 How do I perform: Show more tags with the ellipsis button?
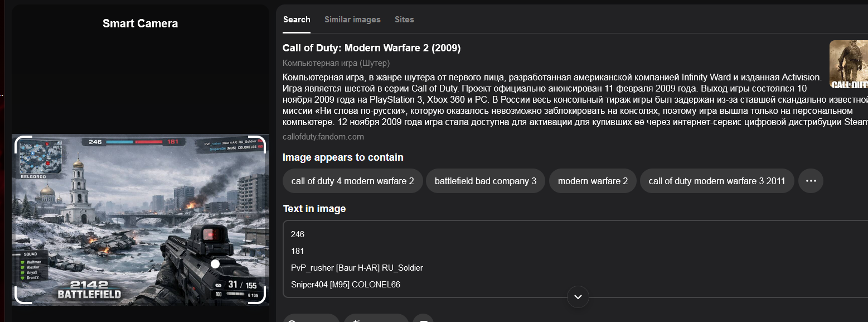point(811,181)
